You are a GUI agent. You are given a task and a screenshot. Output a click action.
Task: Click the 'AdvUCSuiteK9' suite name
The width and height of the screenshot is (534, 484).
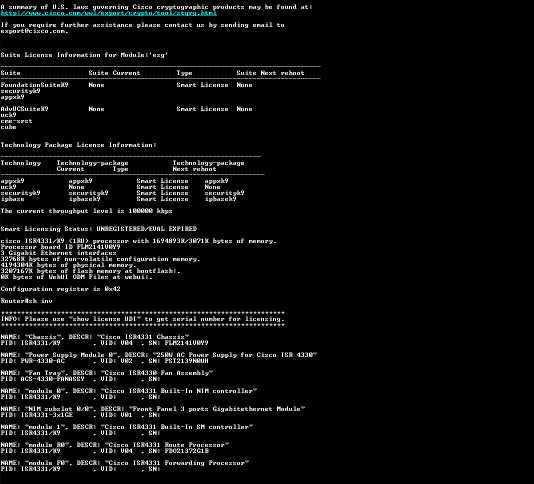point(25,109)
